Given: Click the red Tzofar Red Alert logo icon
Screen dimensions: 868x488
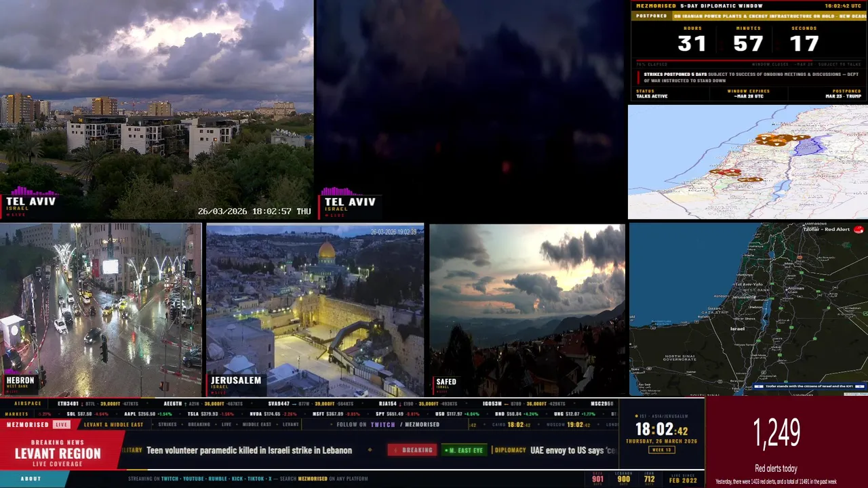Looking at the screenshot, I should tap(859, 230).
